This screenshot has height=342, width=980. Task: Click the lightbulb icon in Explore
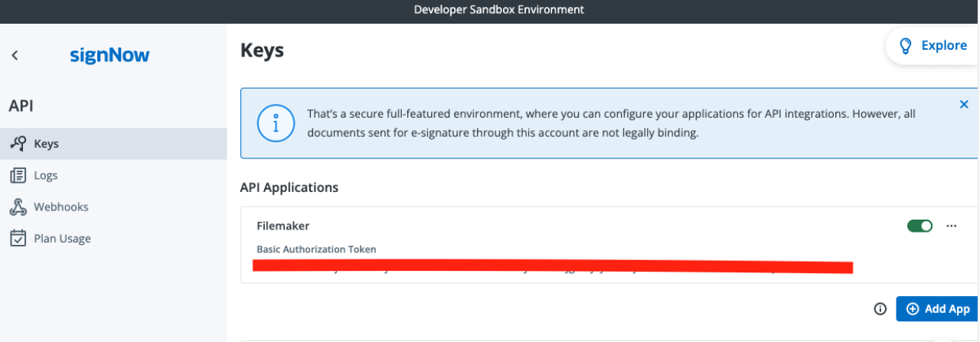(905, 46)
